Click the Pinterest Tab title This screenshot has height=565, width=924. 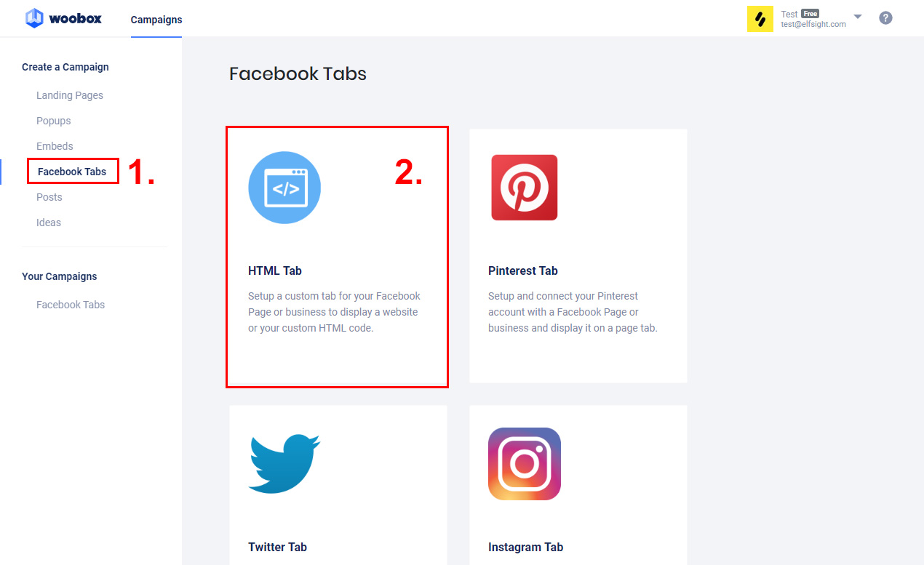pyautogui.click(x=523, y=271)
